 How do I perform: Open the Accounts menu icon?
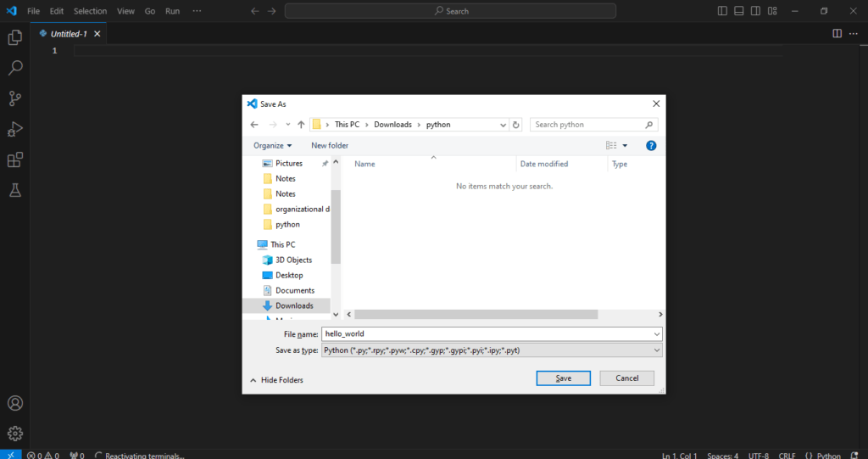click(15, 403)
